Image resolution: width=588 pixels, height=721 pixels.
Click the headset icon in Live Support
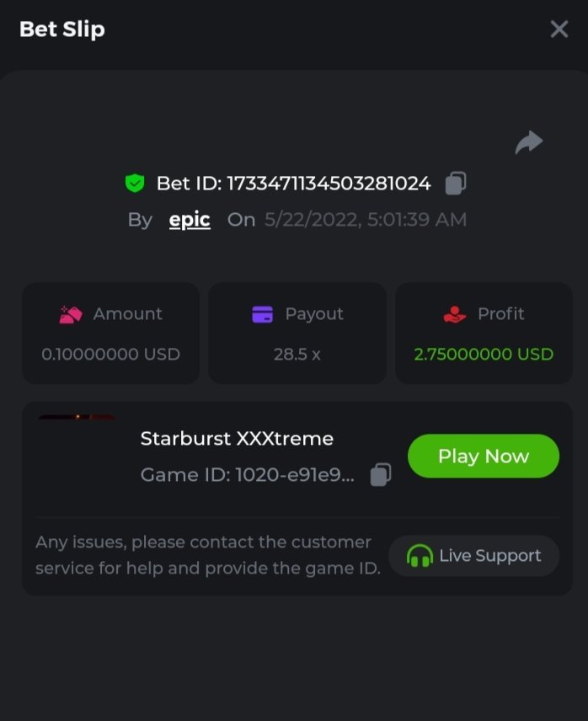pyautogui.click(x=419, y=556)
